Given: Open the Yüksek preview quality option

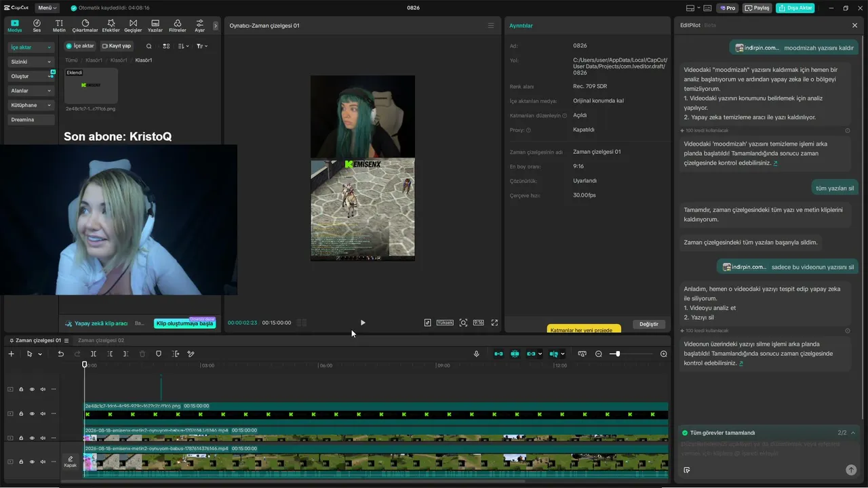Looking at the screenshot, I should click(x=445, y=323).
